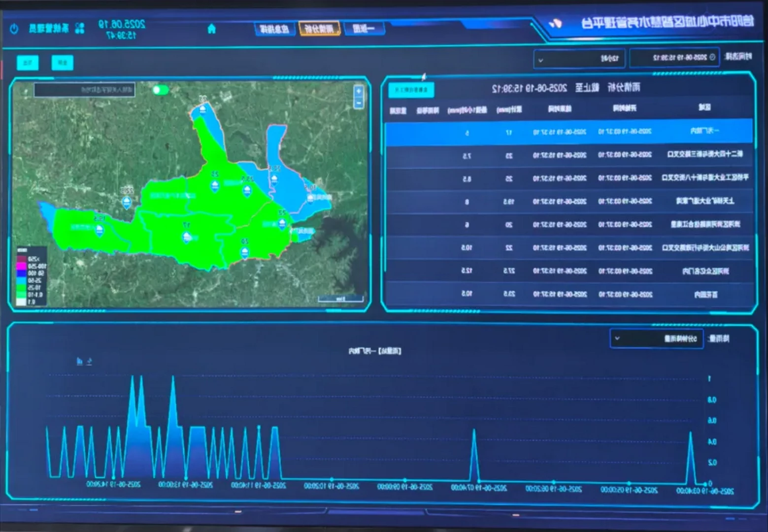Select the rain station marker labeled 17
This screenshot has width=768, height=532.
coord(187,237)
